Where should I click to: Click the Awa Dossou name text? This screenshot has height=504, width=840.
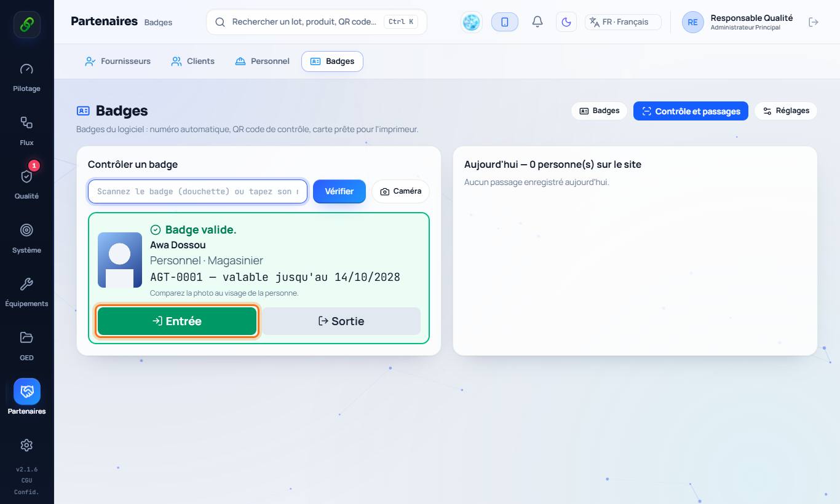(178, 245)
